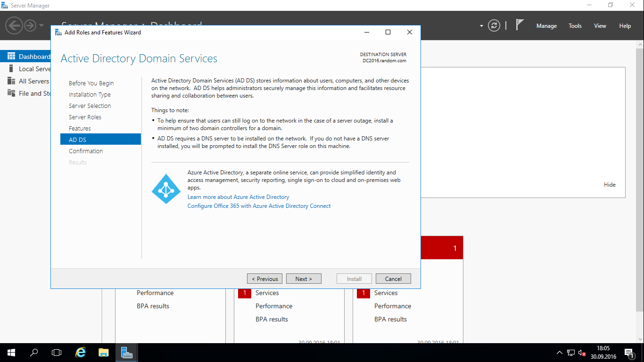Click the muted volume tray icon

[582, 353]
